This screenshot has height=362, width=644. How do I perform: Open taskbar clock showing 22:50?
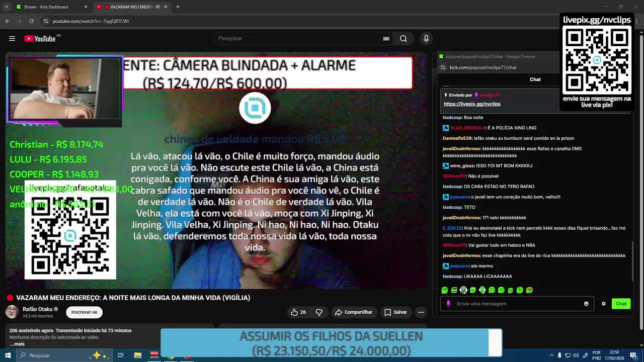coord(614,355)
